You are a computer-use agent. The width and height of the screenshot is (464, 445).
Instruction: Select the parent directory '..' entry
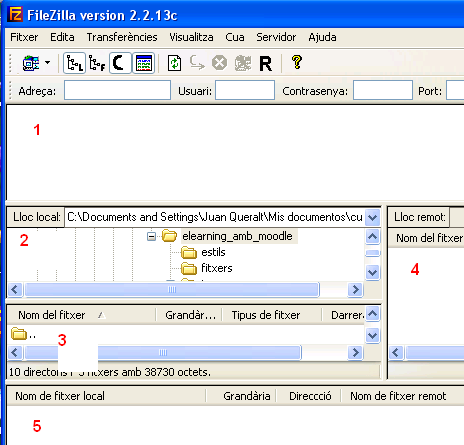(x=23, y=334)
